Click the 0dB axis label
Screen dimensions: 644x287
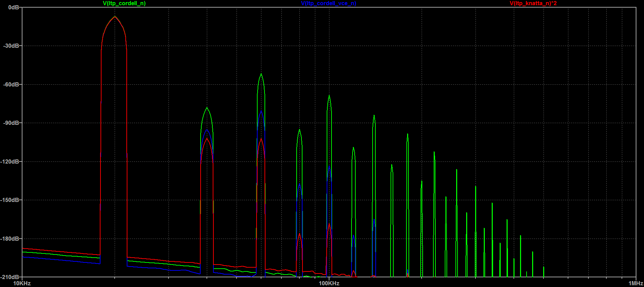pyautogui.click(x=13, y=7)
